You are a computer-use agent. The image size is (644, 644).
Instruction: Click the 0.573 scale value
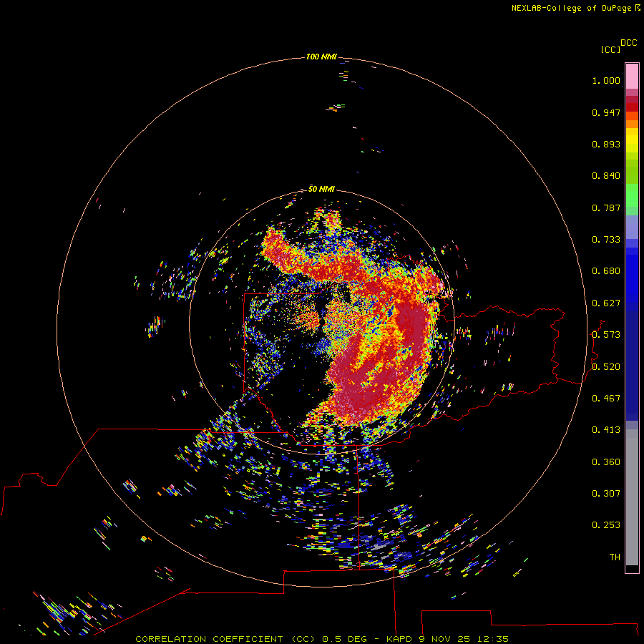(606, 335)
